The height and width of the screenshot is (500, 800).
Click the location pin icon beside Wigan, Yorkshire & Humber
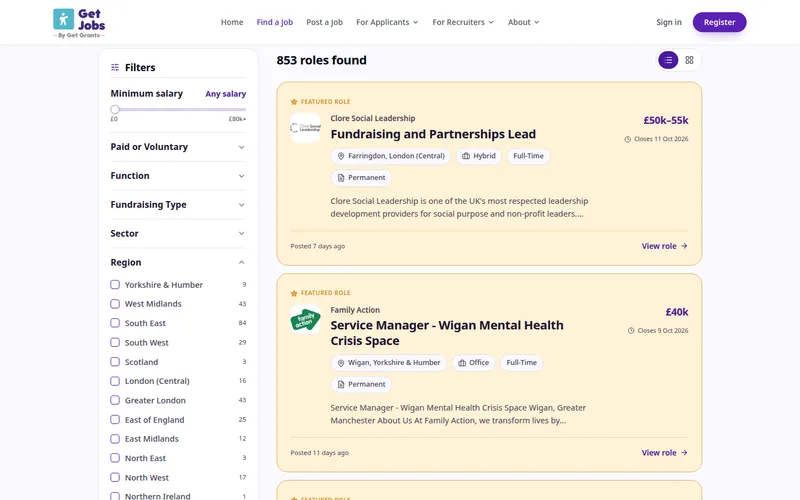341,363
